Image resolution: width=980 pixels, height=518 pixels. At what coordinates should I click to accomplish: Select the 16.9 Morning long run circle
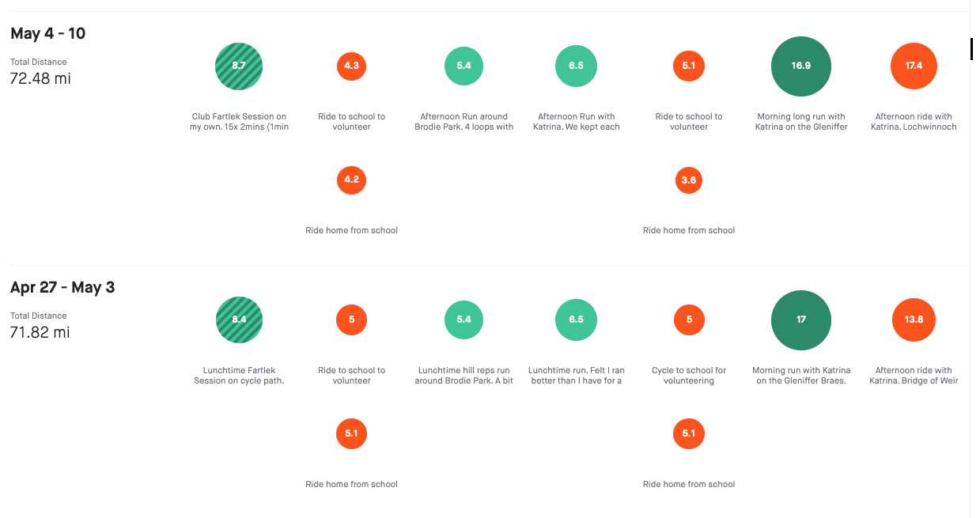[x=801, y=66]
